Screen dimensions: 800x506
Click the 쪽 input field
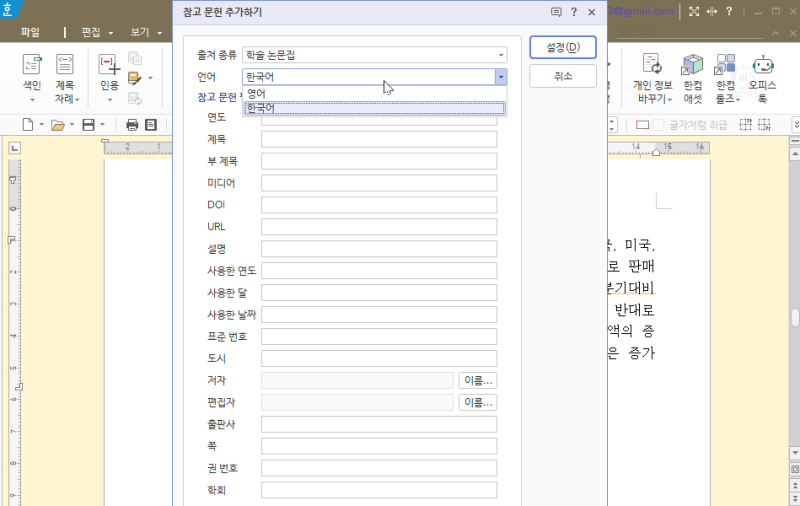point(379,446)
